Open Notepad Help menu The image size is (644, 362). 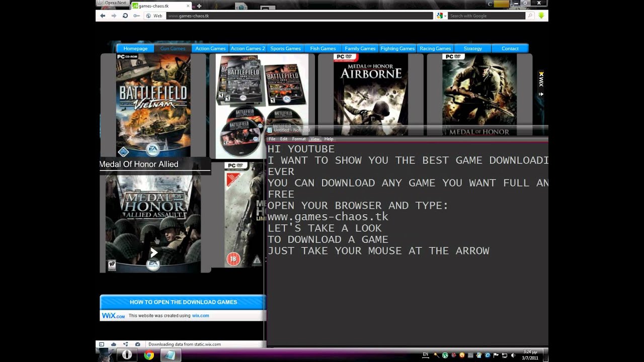point(329,139)
